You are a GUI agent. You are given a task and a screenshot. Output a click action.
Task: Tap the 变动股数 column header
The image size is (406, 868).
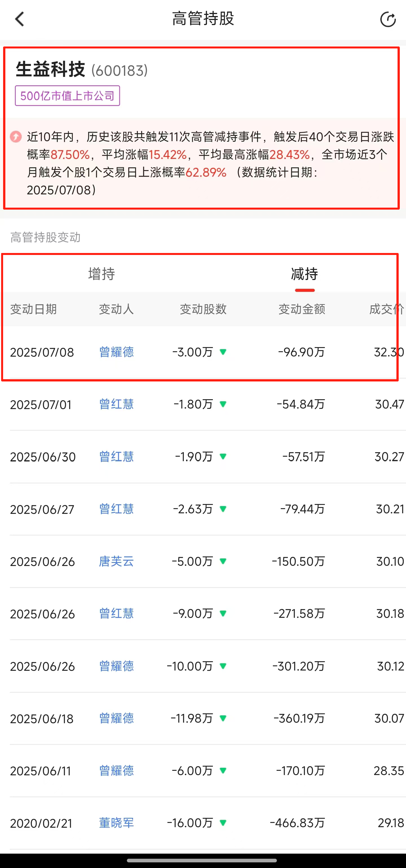click(203, 309)
